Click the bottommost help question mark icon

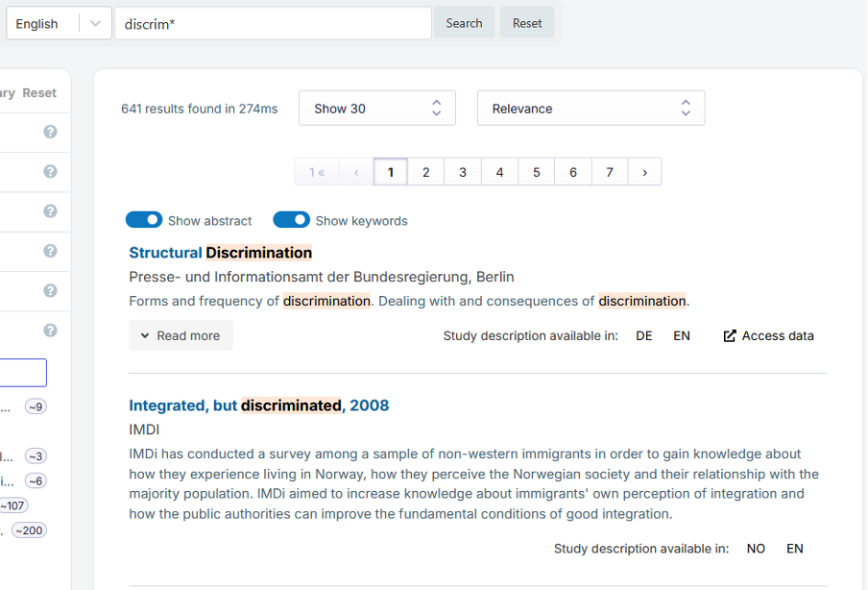click(x=50, y=331)
